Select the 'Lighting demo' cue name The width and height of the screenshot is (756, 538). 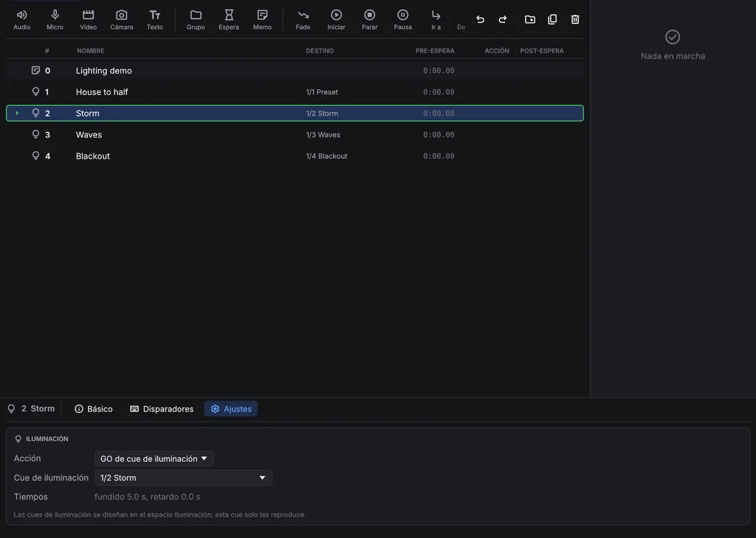click(104, 71)
